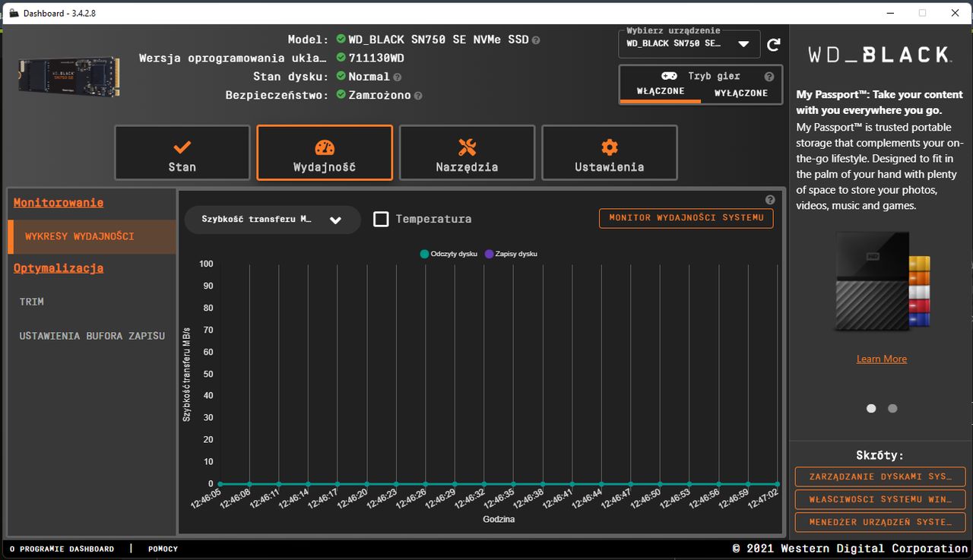Viewport: 973px width, 560px height.
Task: Click the Skróty heading
Action: [x=880, y=456]
